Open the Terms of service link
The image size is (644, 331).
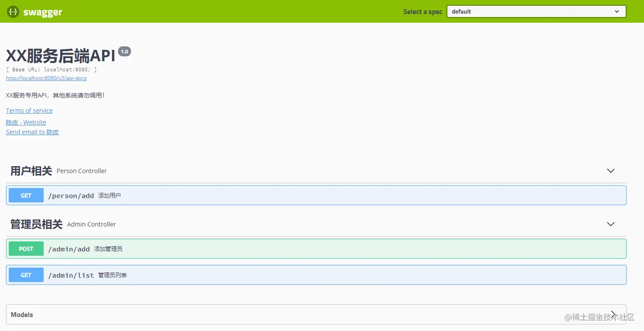coord(29,111)
